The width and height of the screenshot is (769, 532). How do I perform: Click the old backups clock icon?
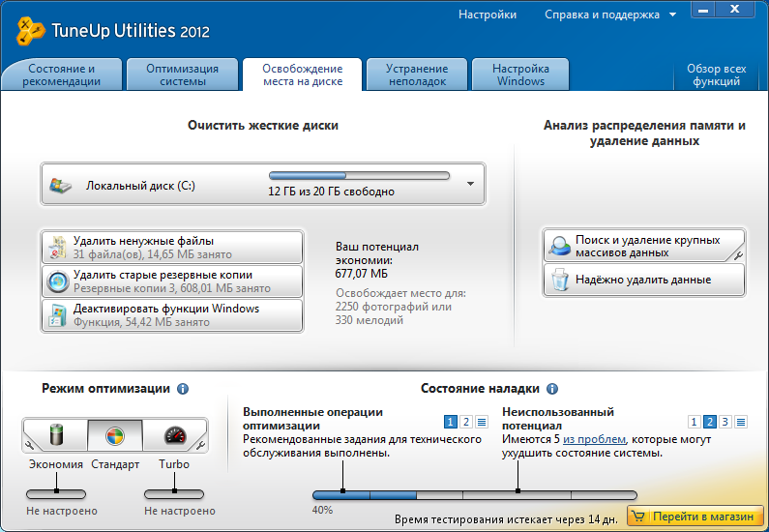[58, 281]
